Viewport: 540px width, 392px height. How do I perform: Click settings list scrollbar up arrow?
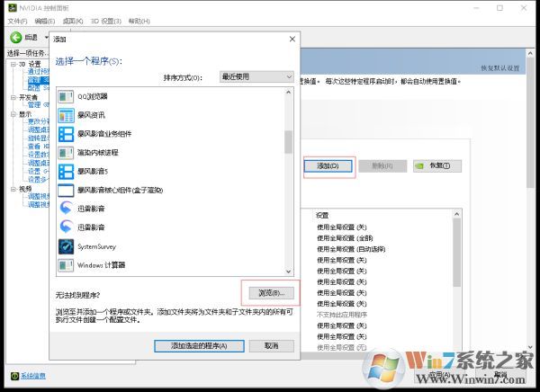pyautogui.click(x=456, y=214)
